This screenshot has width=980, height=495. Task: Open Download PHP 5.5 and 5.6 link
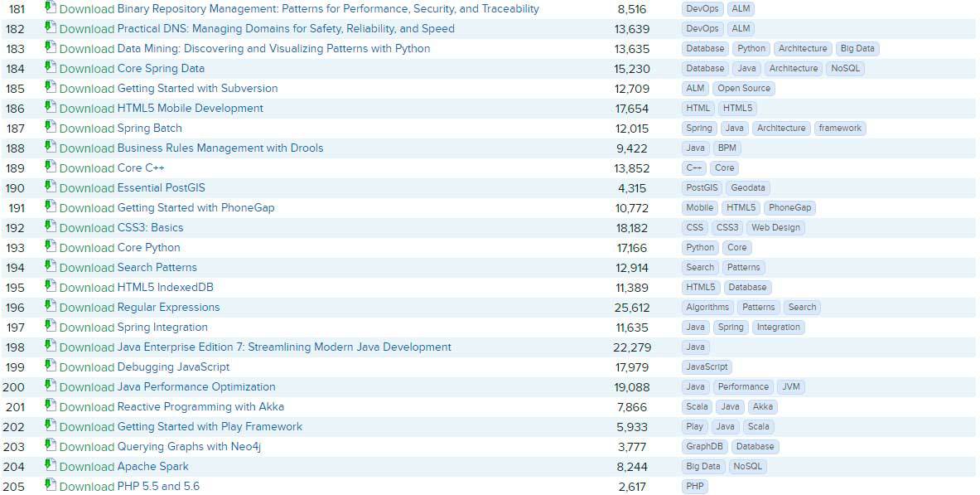coord(129,487)
